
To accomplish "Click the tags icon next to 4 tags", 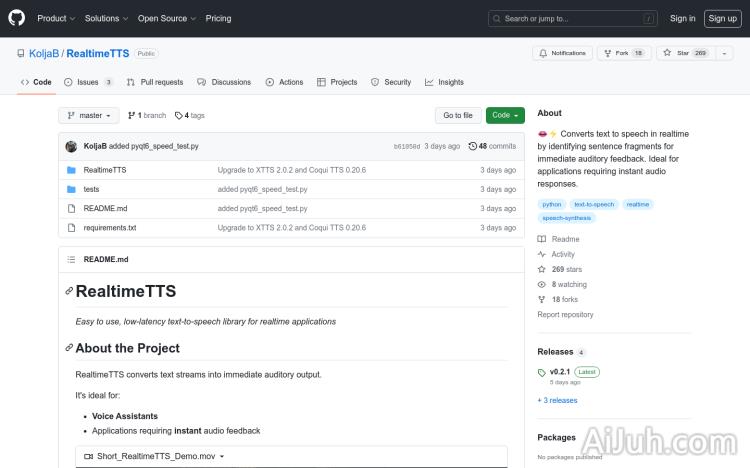I will pos(178,115).
